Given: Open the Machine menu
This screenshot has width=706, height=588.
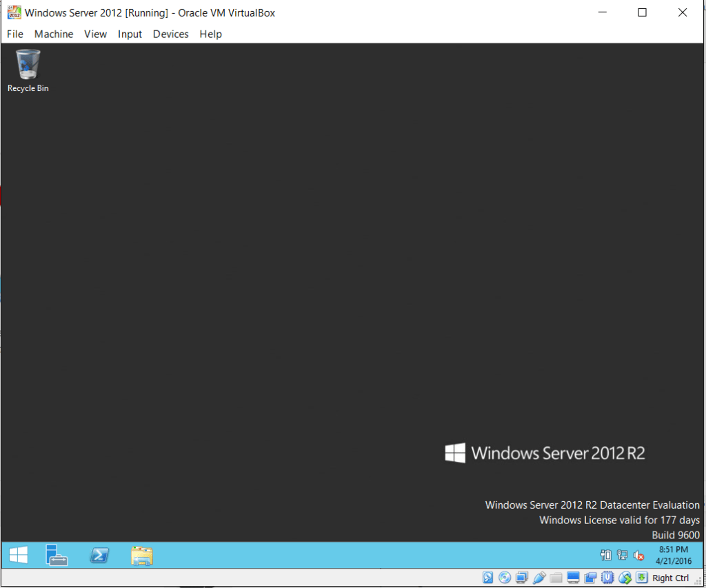Looking at the screenshot, I should click(x=53, y=34).
